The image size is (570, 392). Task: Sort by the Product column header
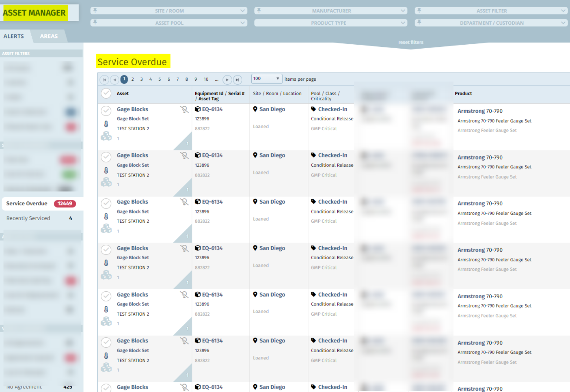(x=463, y=93)
